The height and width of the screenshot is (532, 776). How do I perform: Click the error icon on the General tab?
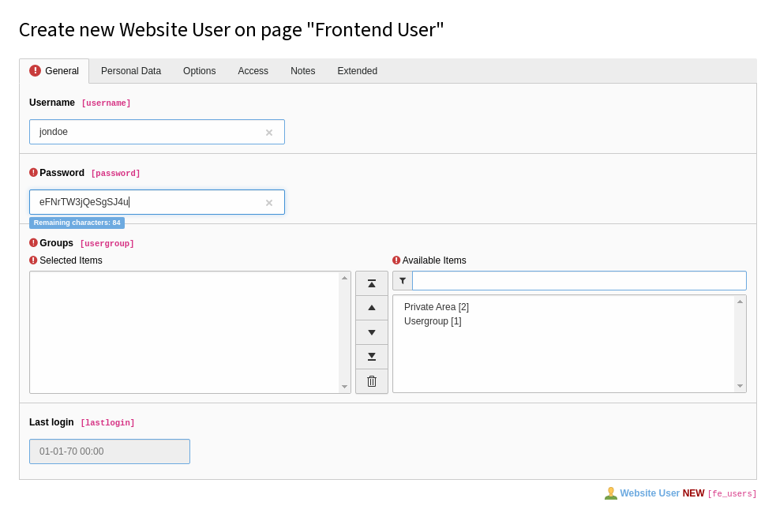(36, 71)
